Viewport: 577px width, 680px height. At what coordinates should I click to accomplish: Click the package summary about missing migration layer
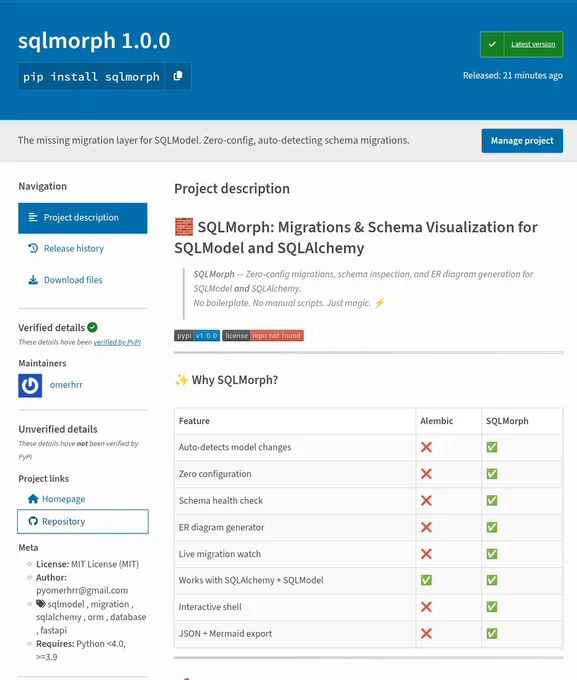coord(213,141)
